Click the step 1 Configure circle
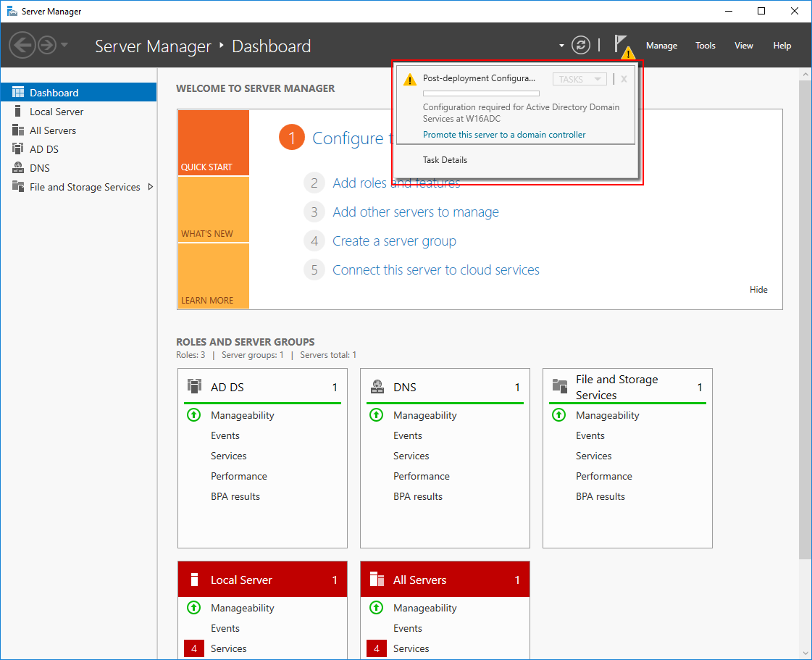This screenshot has height=660, width=812. pyautogui.click(x=292, y=137)
